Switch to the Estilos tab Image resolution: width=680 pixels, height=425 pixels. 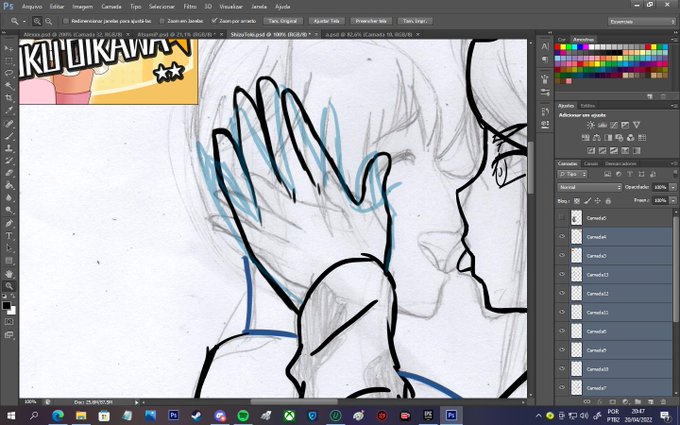pos(588,105)
